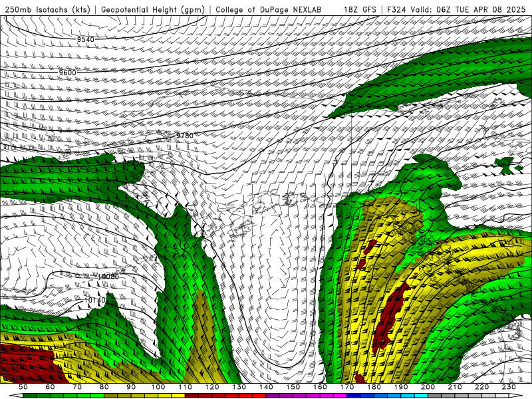This screenshot has width=532, height=399.
Task: Click the '100' value on the color scale
Action: coord(158,387)
